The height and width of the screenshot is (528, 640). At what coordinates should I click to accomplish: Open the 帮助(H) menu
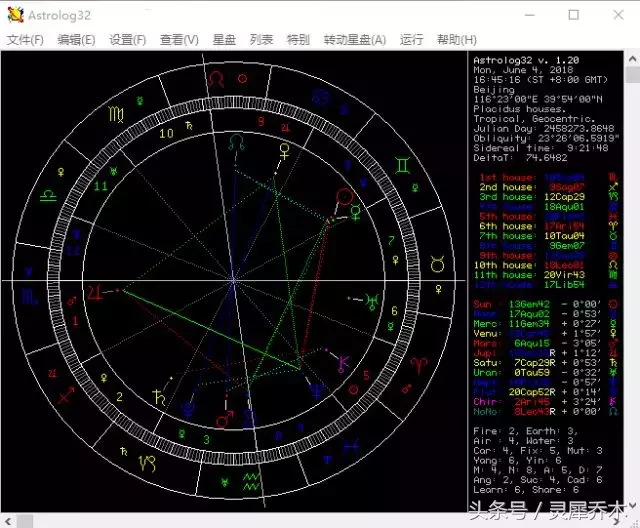click(x=457, y=40)
